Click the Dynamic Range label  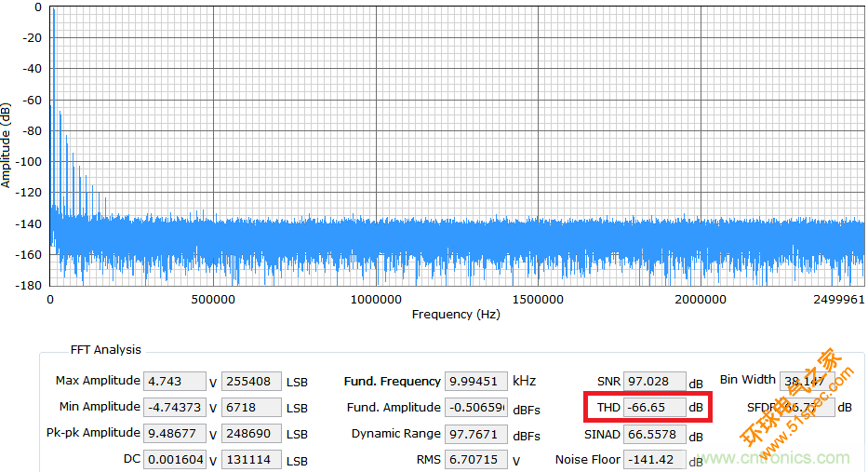(x=396, y=433)
